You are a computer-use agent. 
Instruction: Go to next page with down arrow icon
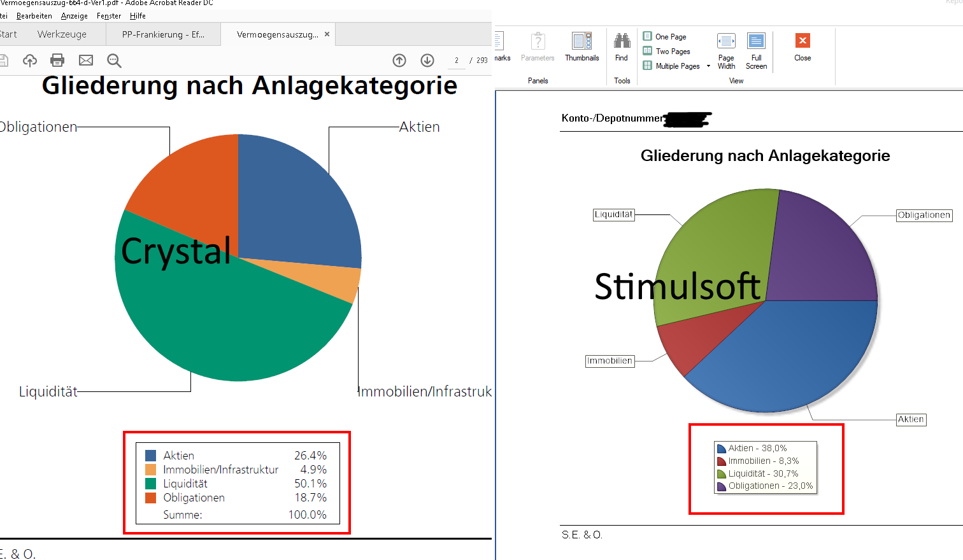pyautogui.click(x=427, y=60)
